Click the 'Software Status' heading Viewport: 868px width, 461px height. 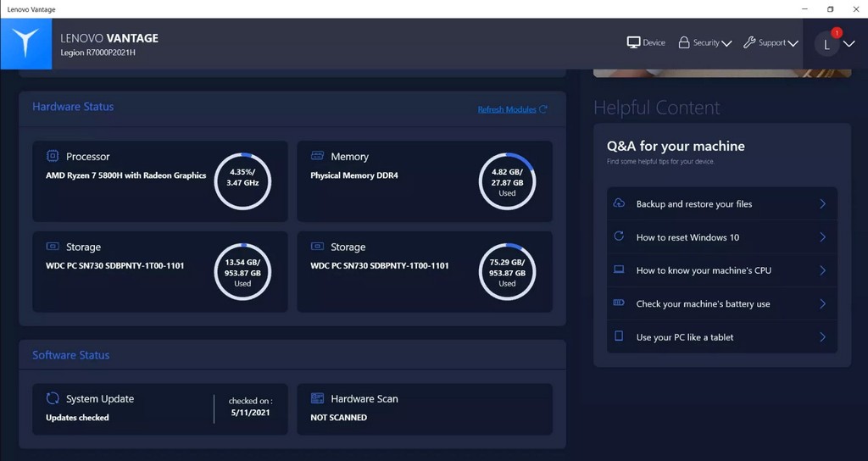pyautogui.click(x=71, y=355)
